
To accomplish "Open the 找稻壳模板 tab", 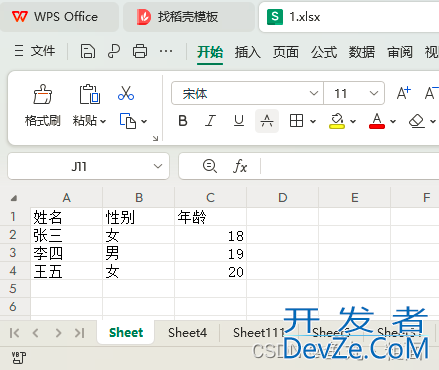I will [x=189, y=17].
